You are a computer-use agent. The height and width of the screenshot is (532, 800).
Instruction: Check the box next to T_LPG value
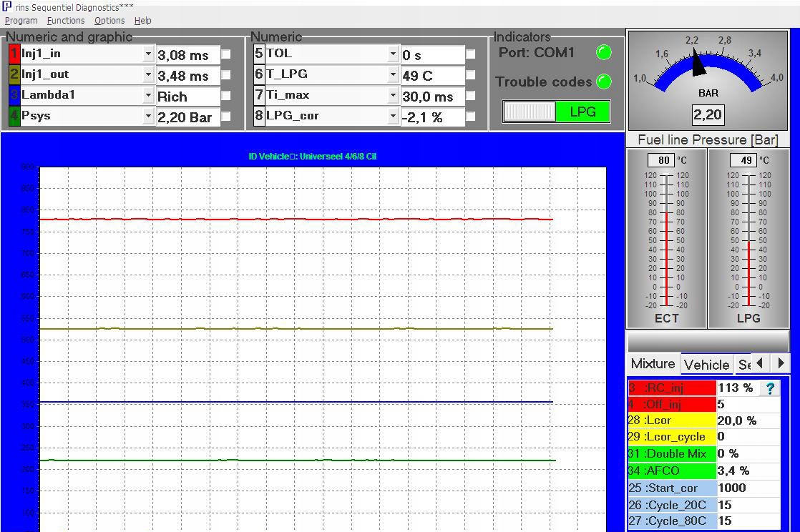click(471, 75)
